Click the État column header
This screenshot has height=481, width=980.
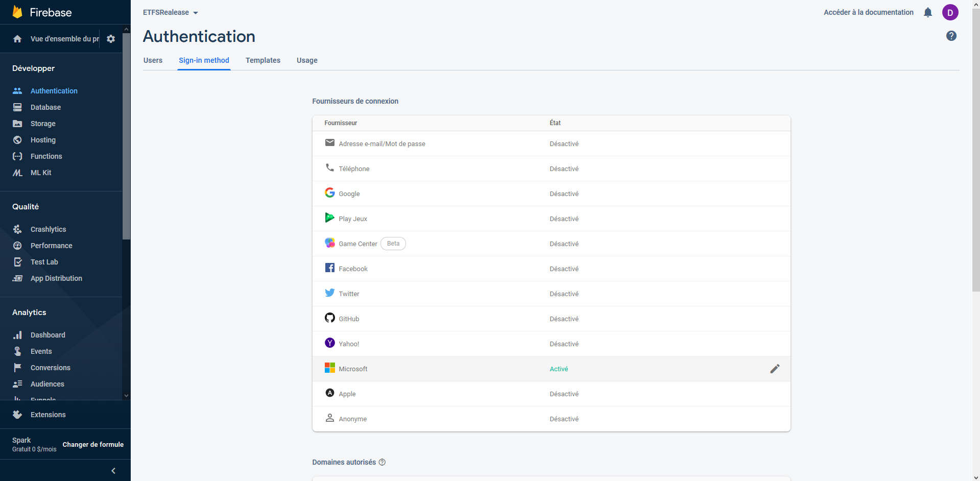(555, 123)
